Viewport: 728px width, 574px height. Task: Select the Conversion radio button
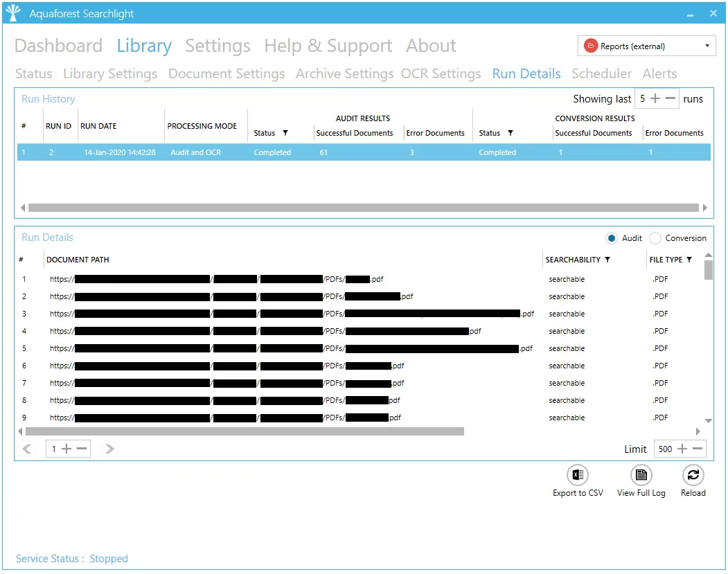[x=655, y=238]
